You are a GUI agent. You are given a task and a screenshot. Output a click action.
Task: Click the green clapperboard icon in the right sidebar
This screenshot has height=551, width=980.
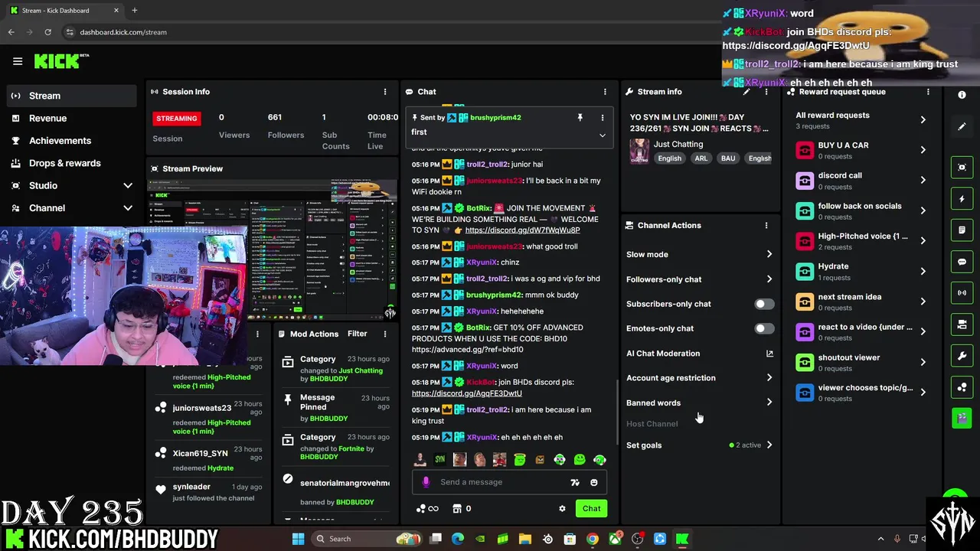pyautogui.click(x=962, y=418)
